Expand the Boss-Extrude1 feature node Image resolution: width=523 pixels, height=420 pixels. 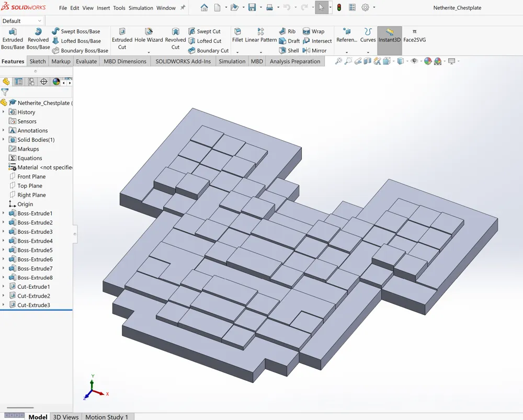[4, 213]
